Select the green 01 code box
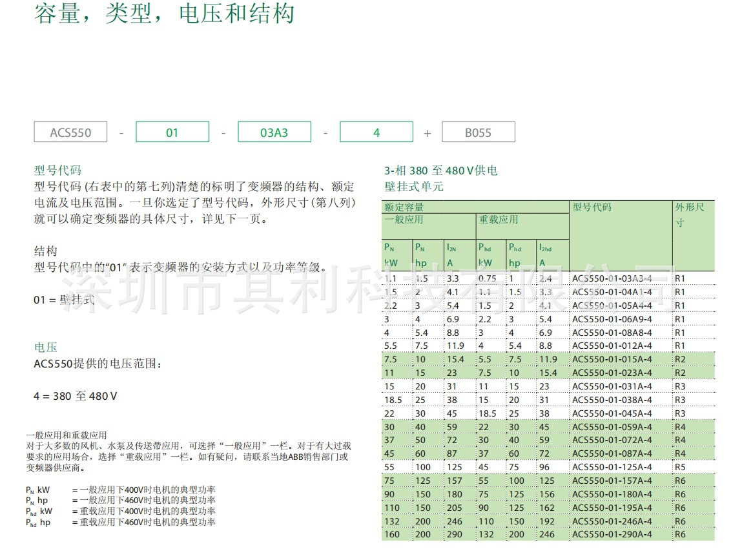The image size is (742, 560). coord(172,132)
